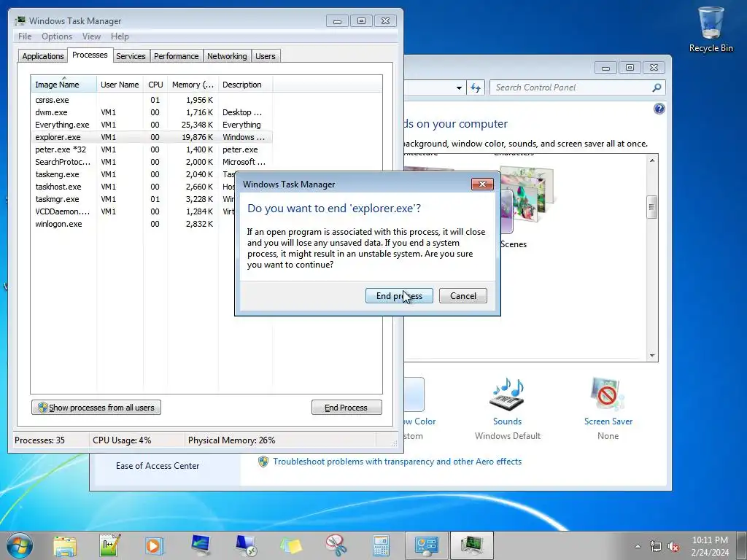The height and width of the screenshot is (560, 747).
Task: Open Calculator from taskbar
Action: 381,545
